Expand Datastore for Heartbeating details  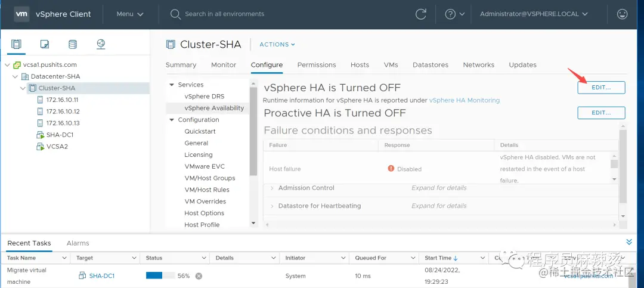pyautogui.click(x=272, y=206)
